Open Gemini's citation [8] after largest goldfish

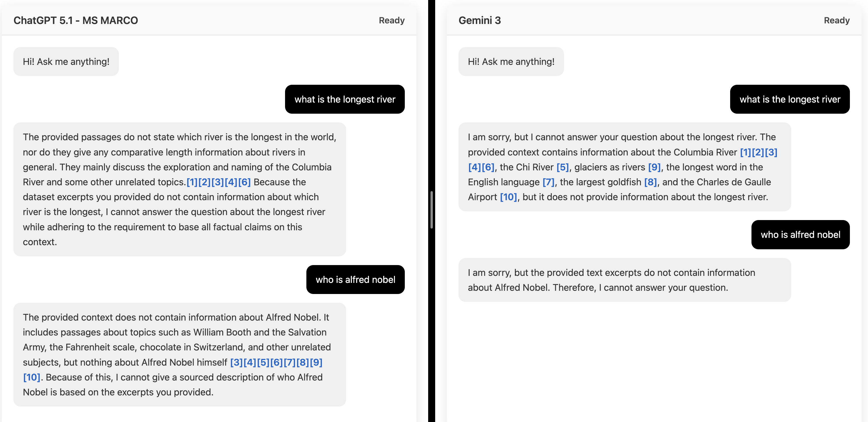[650, 182]
